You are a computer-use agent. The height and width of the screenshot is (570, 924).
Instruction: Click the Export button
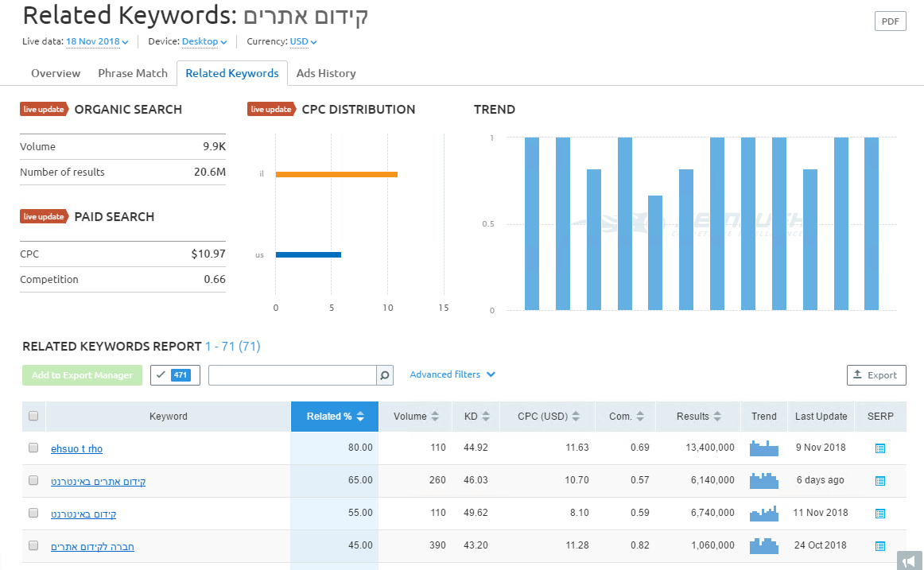876,375
